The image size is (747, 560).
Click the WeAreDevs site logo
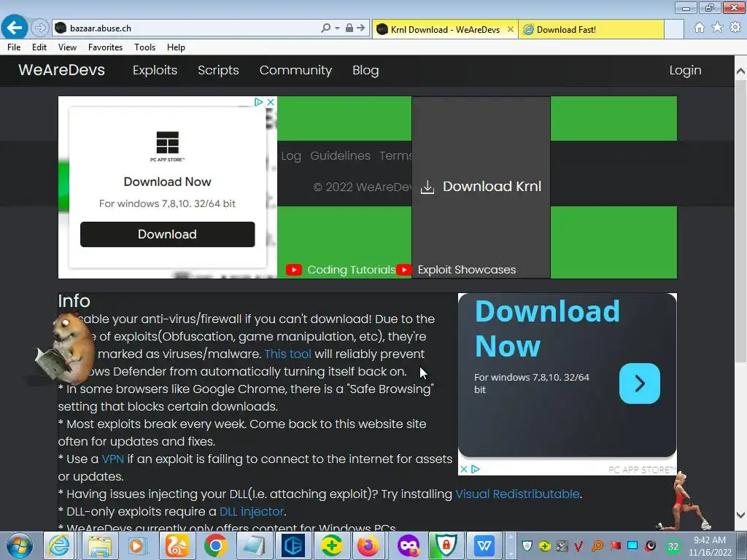pyautogui.click(x=61, y=70)
